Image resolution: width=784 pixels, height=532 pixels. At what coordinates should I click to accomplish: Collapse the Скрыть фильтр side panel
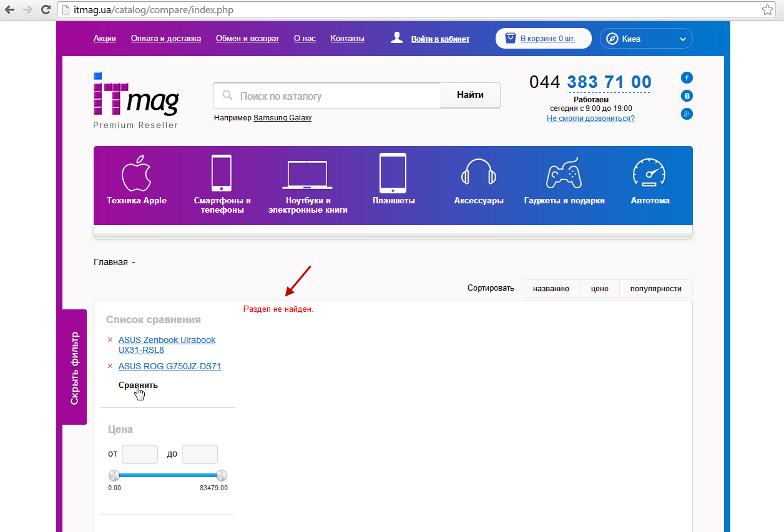click(x=75, y=367)
